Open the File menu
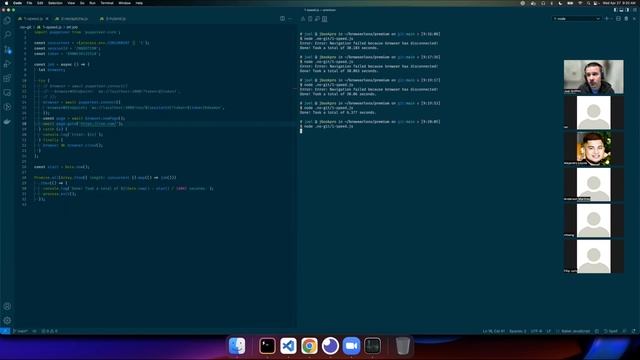This screenshot has height=360, width=640. click(x=29, y=3)
